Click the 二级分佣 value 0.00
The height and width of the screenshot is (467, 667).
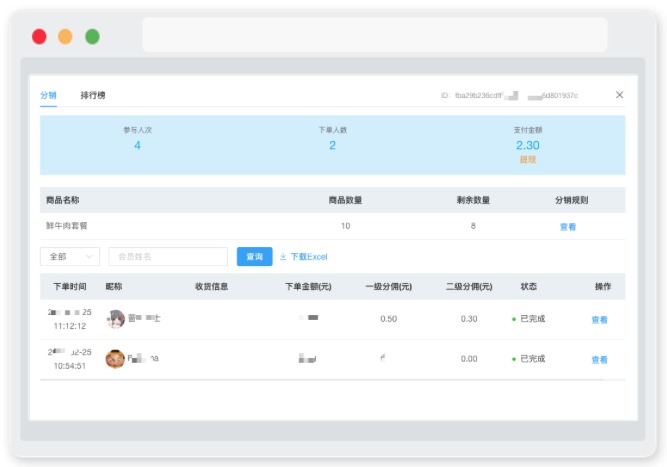coord(469,359)
